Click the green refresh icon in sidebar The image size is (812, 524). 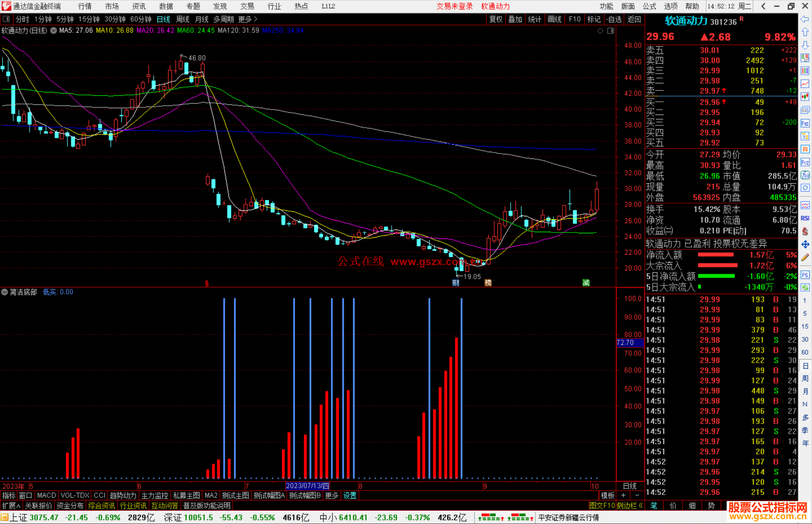[805, 288]
